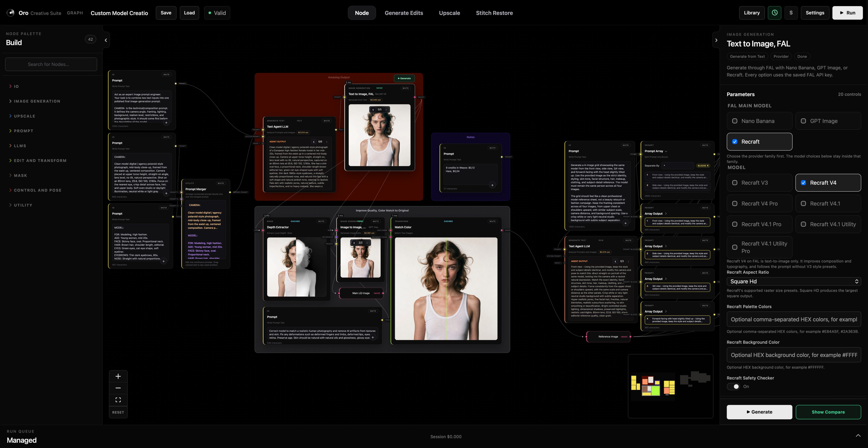868x448 pixels.
Task: Click Generate in the parameters panel
Action: point(759,412)
